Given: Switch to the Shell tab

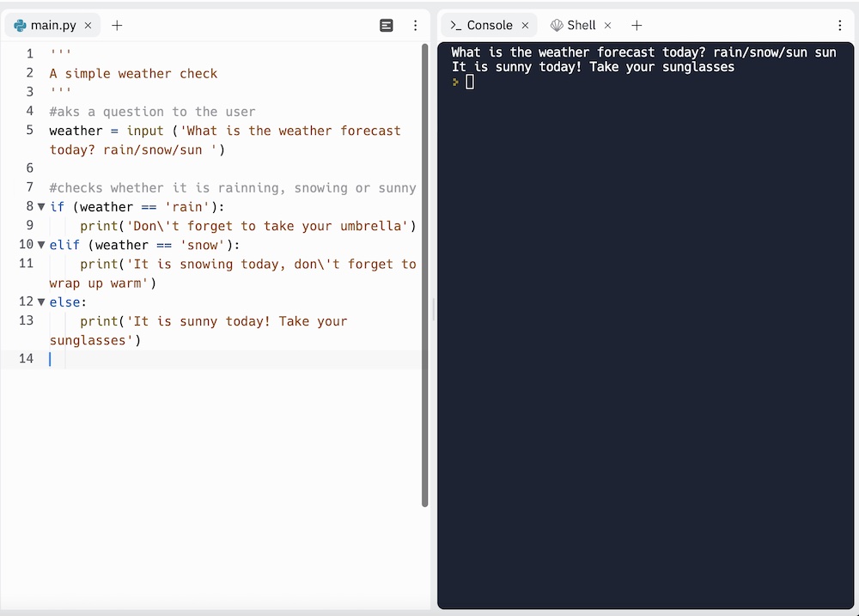Looking at the screenshot, I should pyautogui.click(x=581, y=25).
